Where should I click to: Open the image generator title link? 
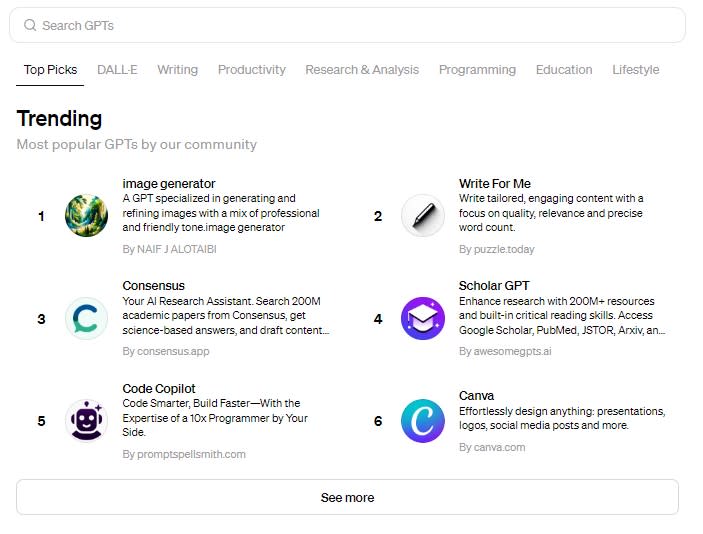click(169, 184)
